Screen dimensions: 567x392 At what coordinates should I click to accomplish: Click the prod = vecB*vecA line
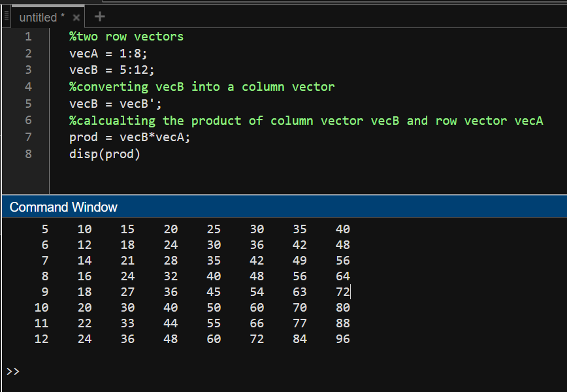(x=130, y=137)
